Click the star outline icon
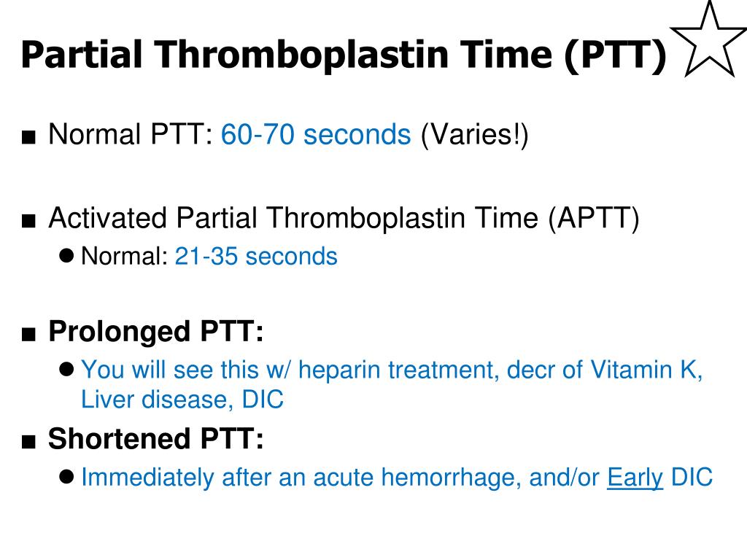 [x=709, y=39]
